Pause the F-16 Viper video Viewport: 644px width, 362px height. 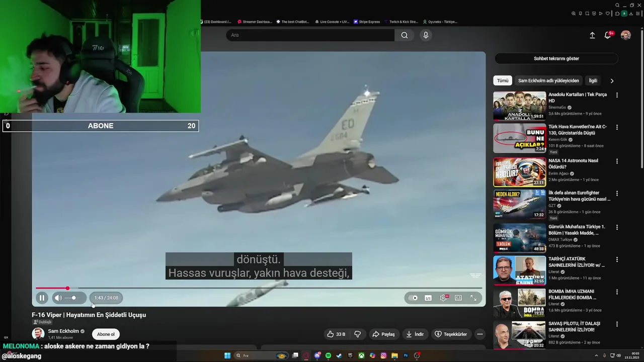42,298
